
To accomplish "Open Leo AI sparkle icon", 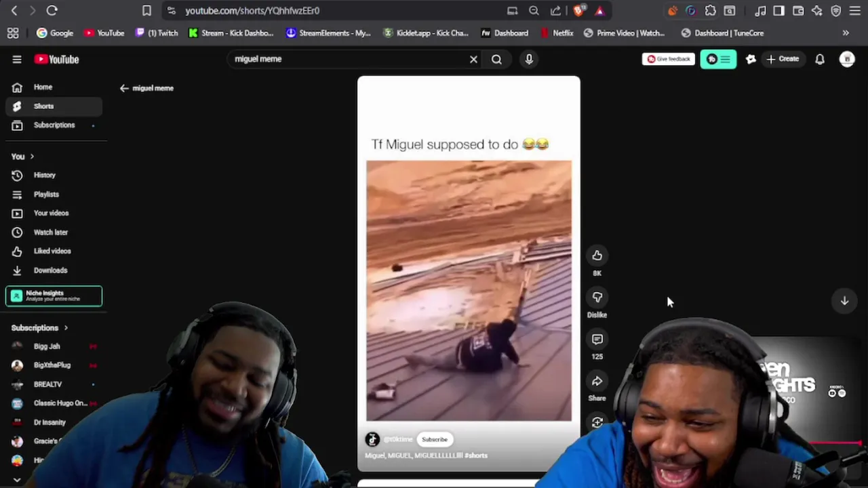I will (817, 10).
